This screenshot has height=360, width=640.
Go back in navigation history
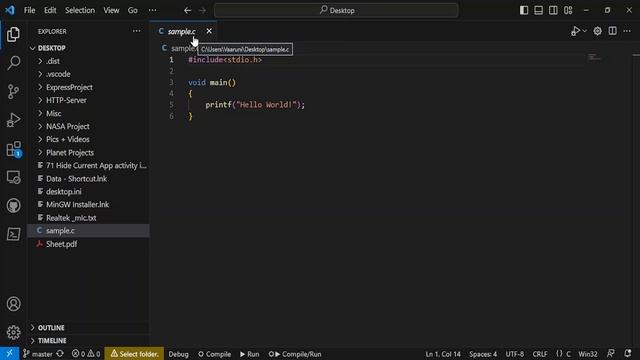pos(187,10)
